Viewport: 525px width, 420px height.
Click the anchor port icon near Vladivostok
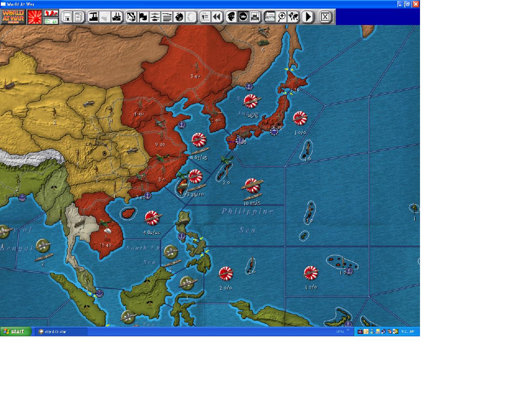coord(249,87)
